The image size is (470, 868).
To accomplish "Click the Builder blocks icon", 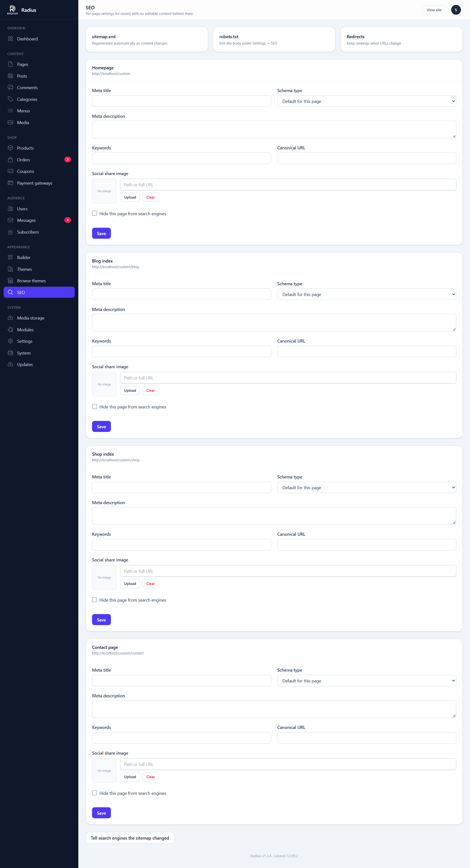I will click(x=11, y=257).
